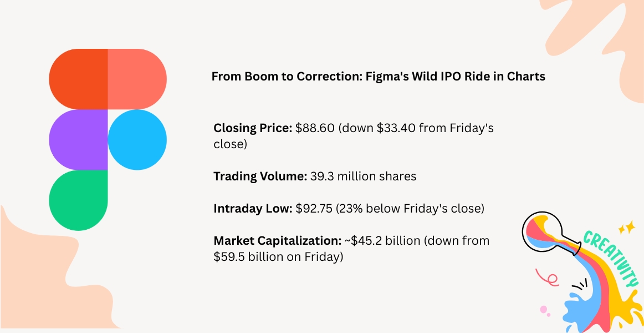Select the green bottom Figma logo segment
Screen dimensions: 644x333
tap(78, 200)
